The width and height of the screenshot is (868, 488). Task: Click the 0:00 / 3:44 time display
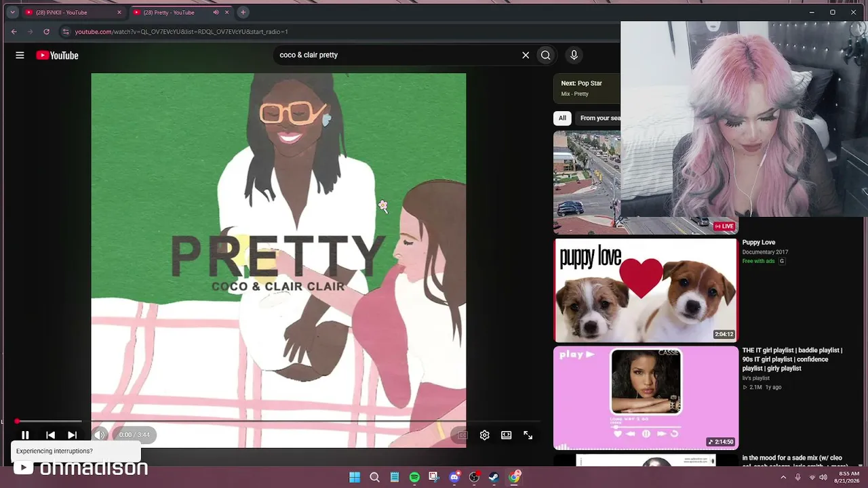click(134, 435)
